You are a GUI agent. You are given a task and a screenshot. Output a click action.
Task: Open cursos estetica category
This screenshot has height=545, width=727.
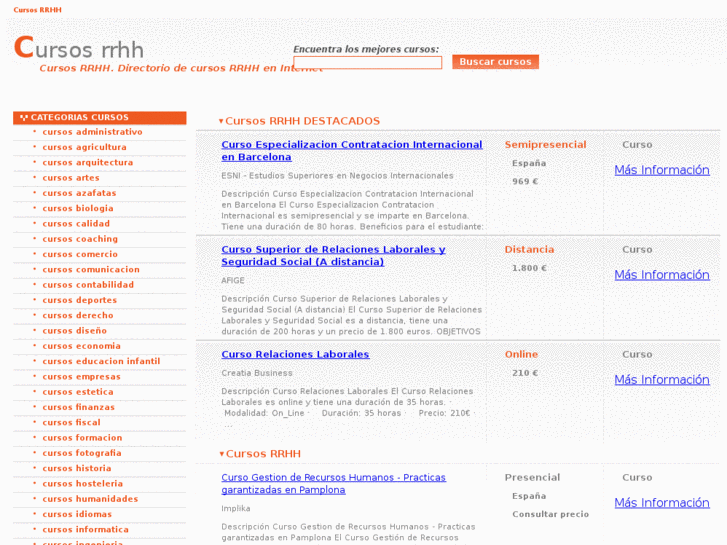click(x=78, y=392)
